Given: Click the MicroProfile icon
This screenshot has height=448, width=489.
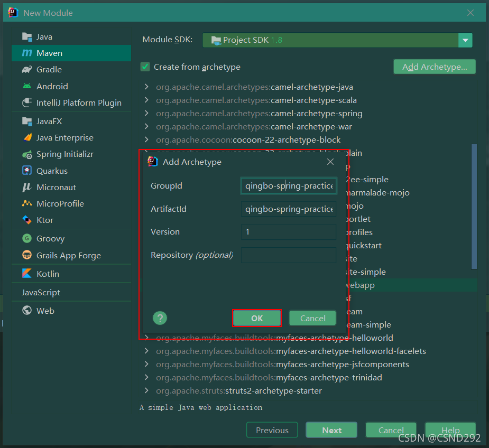Looking at the screenshot, I should point(27,203).
